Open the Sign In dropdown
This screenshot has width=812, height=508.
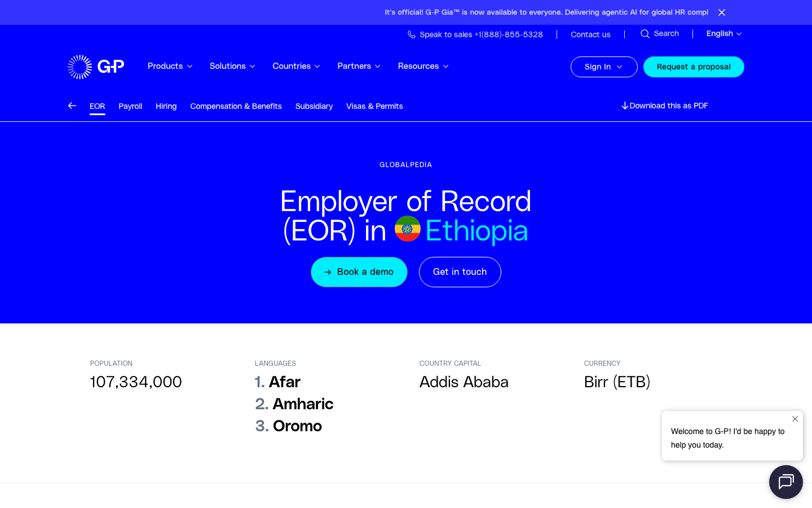pyautogui.click(x=604, y=67)
